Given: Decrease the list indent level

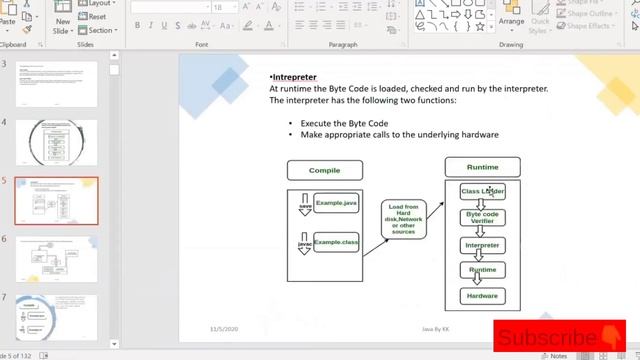Looking at the screenshot, I should 343,6.
